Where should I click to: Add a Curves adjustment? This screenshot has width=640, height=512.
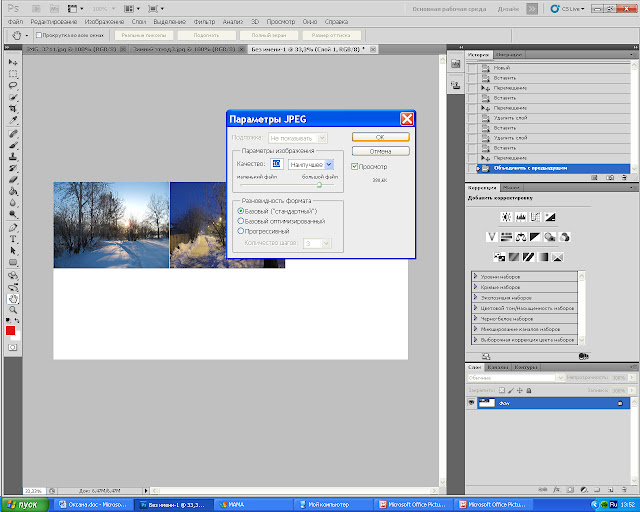pyautogui.click(x=535, y=217)
